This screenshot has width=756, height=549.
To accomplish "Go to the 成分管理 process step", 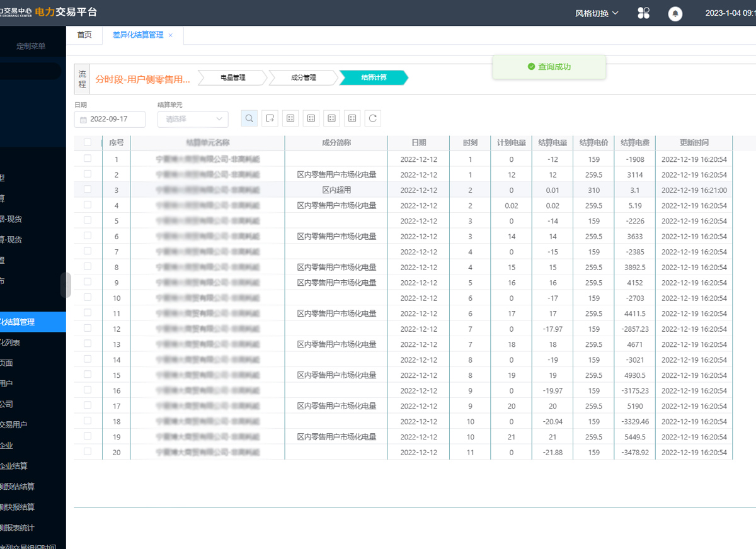I will pyautogui.click(x=304, y=77).
